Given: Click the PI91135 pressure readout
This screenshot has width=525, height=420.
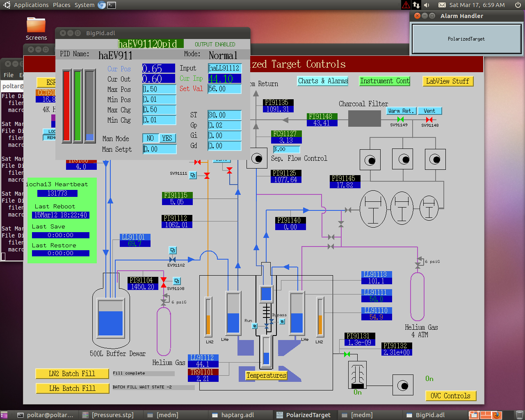Looking at the screenshot, I should tap(278, 106).
